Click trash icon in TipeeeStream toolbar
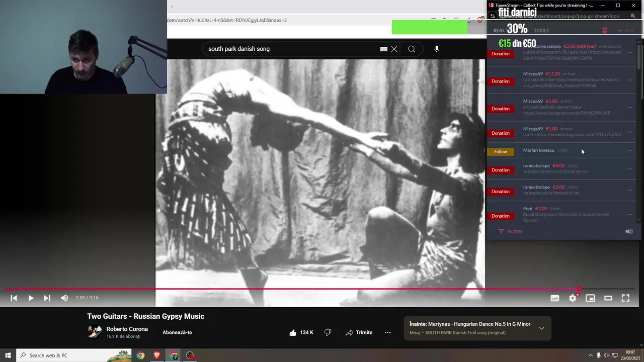644x362 pixels. [x=605, y=31]
